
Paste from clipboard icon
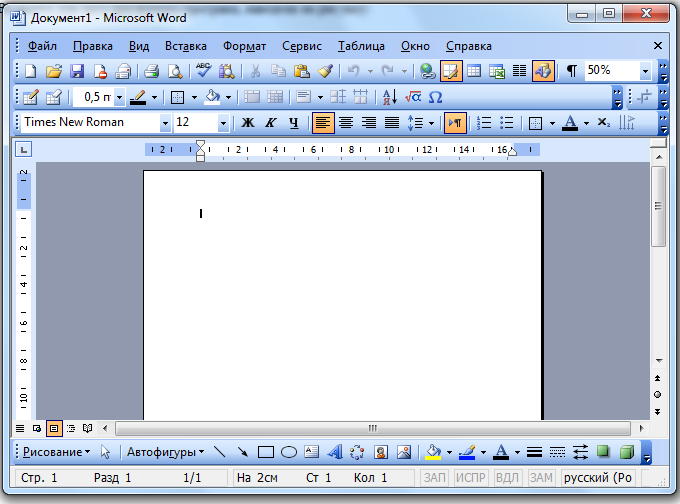pyautogui.click(x=301, y=71)
